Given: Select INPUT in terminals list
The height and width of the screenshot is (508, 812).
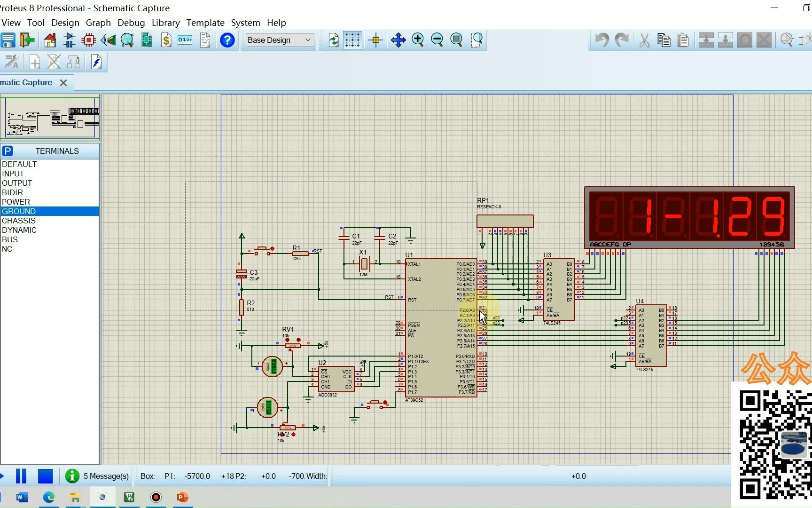Looking at the screenshot, I should 50,174.
